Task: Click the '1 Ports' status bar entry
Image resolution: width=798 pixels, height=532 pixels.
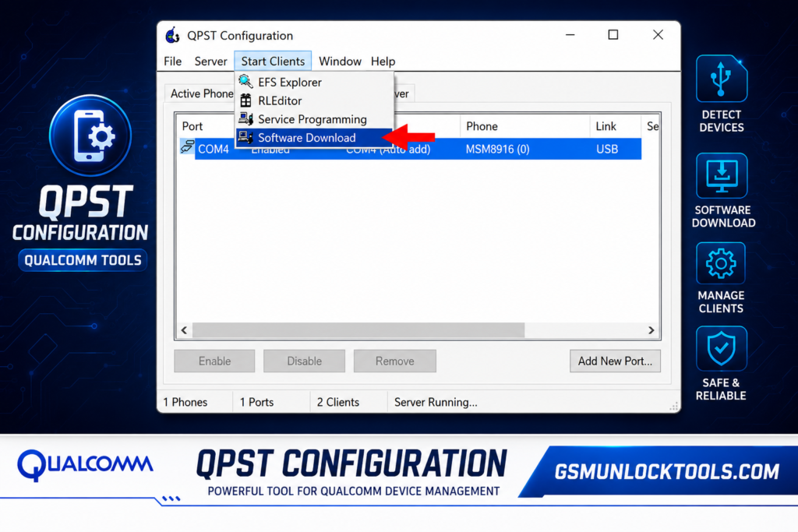Action: 257,402
